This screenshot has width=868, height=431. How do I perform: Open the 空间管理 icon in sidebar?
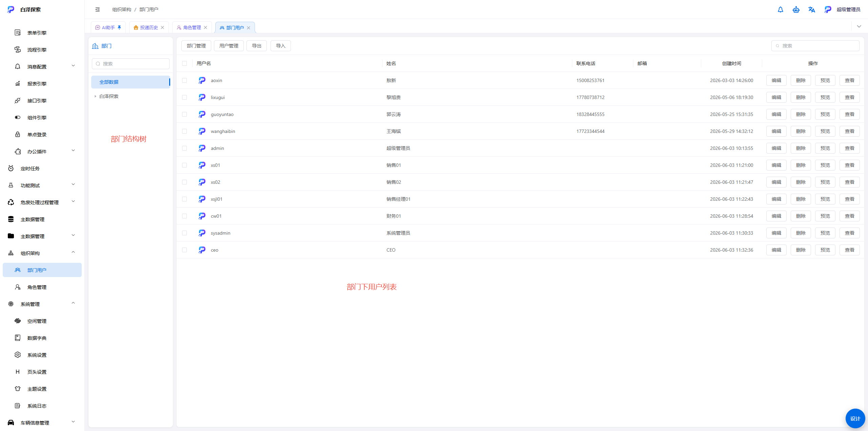(x=18, y=321)
